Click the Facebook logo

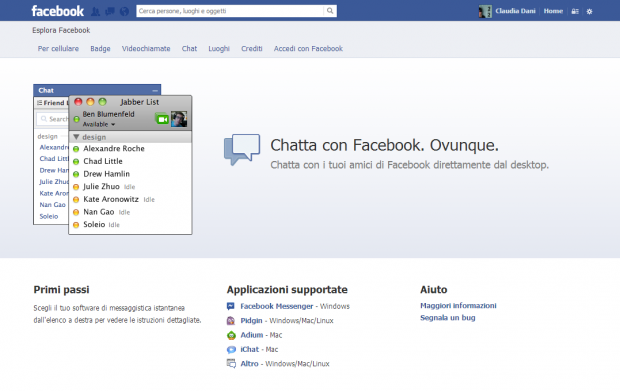click(x=58, y=11)
